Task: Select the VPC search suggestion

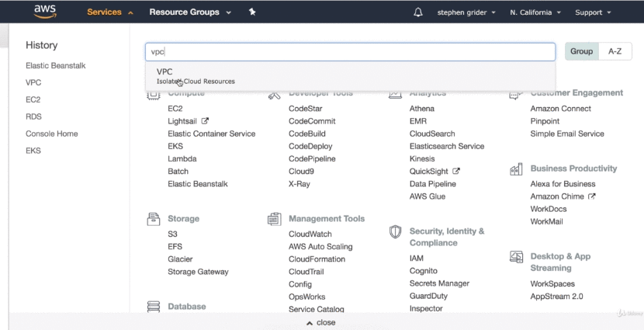Action: (196, 75)
